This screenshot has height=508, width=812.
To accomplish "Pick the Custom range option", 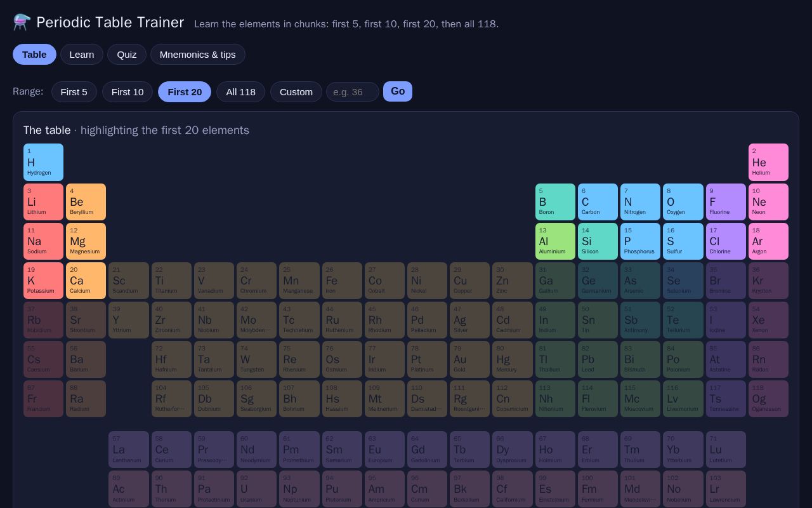I will 296,92.
